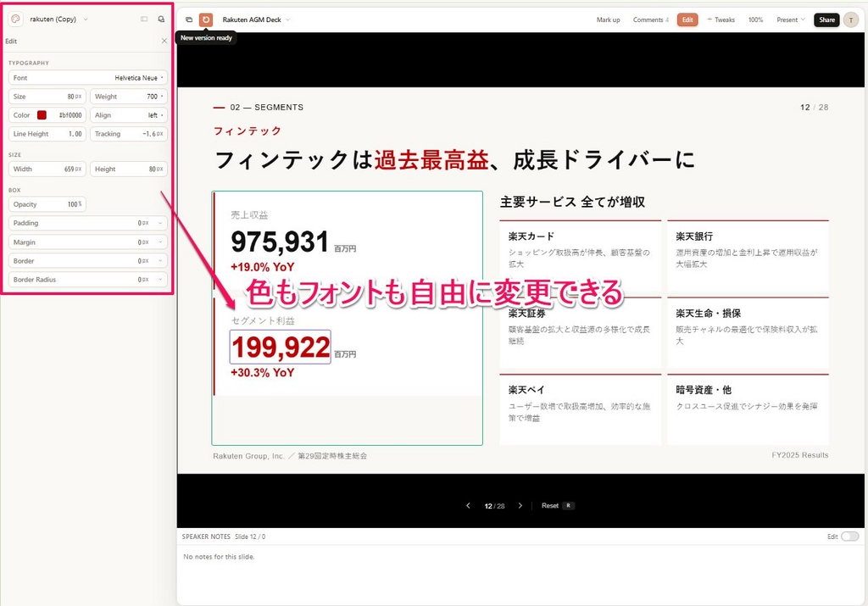Expand the Margin field chevron

(160, 242)
